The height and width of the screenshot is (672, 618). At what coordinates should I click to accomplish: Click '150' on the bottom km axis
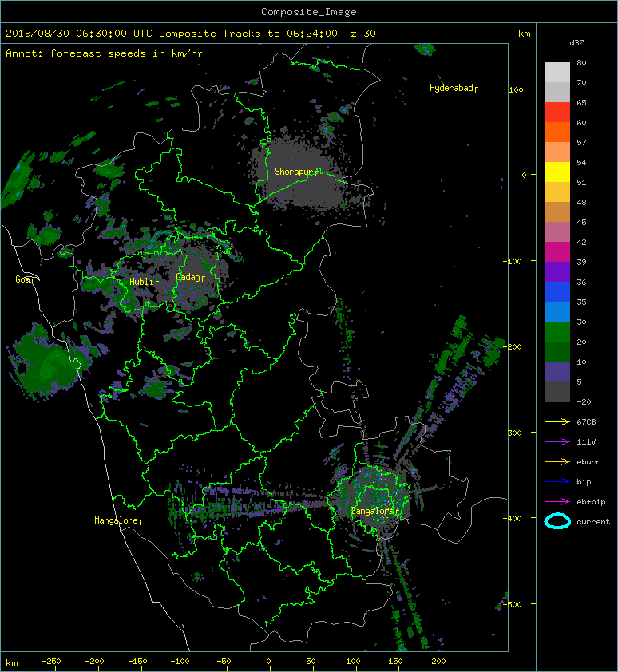[x=395, y=662]
